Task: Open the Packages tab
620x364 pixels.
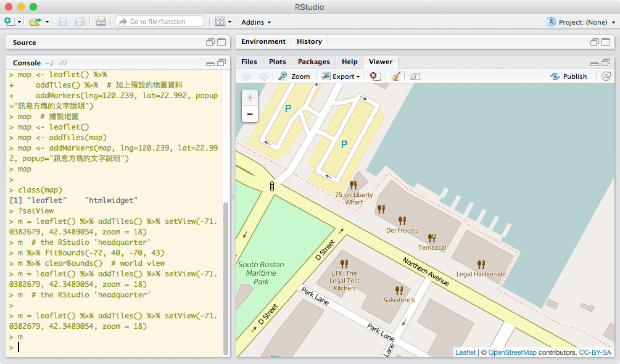Action: click(313, 62)
